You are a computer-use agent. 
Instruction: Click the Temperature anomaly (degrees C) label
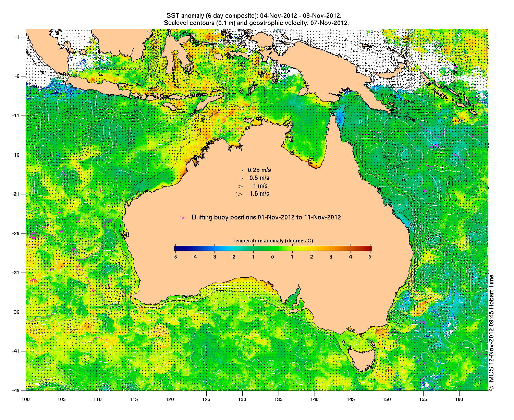(273, 241)
